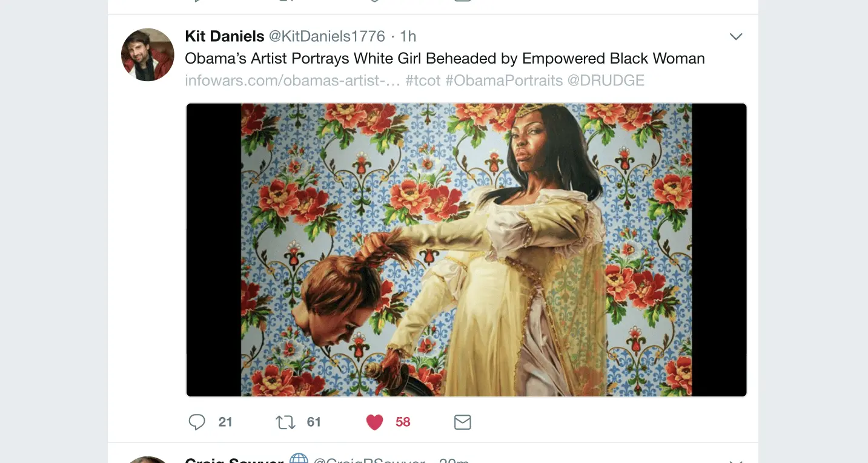
Task: Open Kit Daniels' profile avatar
Action: pos(148,54)
